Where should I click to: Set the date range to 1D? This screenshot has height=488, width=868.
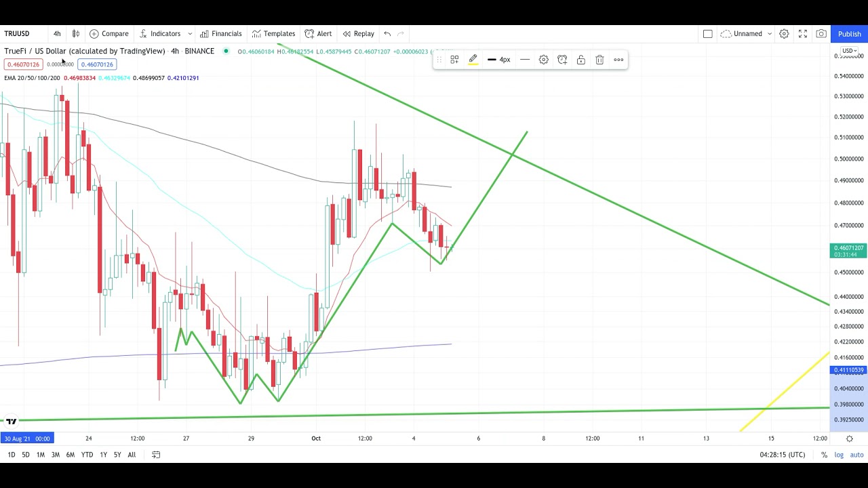click(x=11, y=455)
